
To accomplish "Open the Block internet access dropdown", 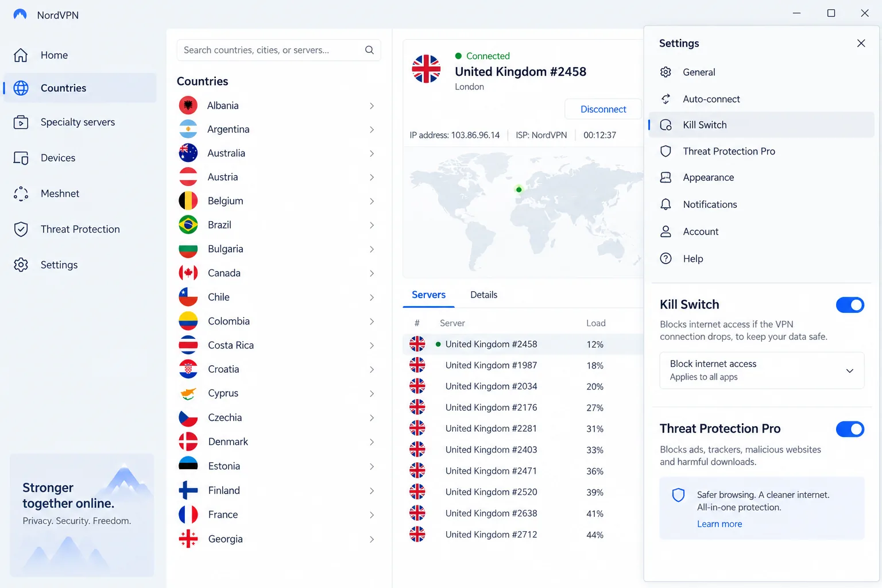I will pos(762,370).
